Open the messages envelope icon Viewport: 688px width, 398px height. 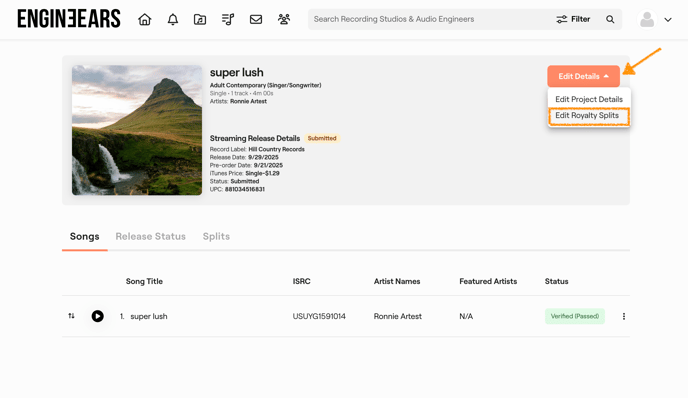tap(256, 19)
